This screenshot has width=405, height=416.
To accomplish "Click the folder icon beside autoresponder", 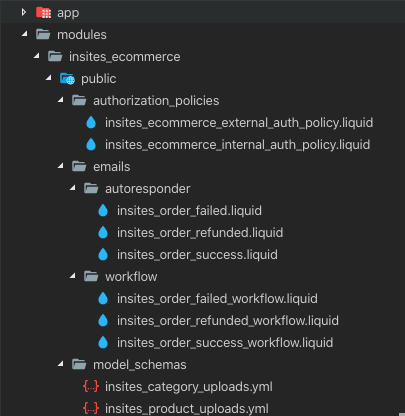I will (91, 188).
